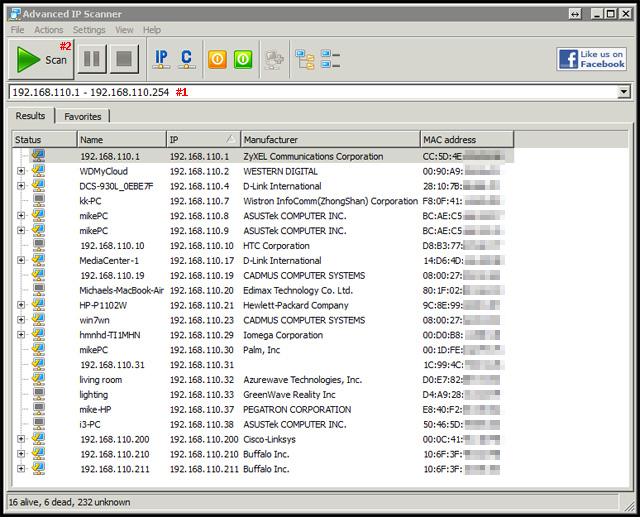Image resolution: width=640 pixels, height=517 pixels.
Task: Click the green Wake-on-LAN icon
Action: tap(243, 59)
